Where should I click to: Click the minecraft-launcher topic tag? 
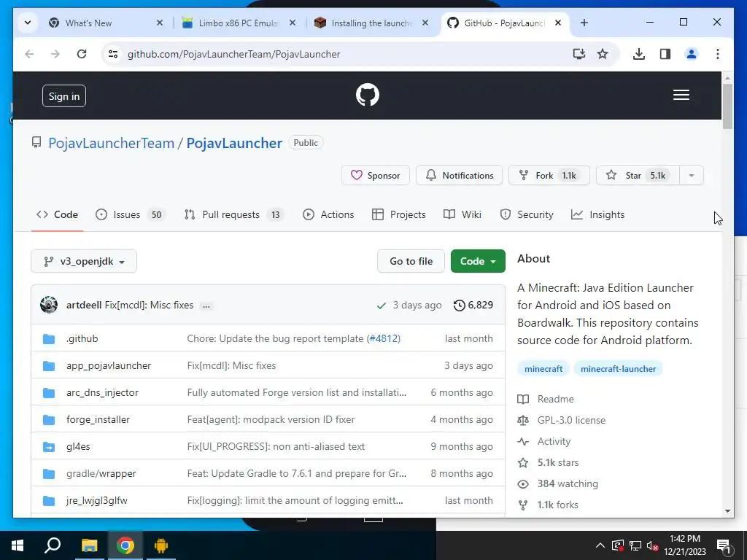point(618,368)
